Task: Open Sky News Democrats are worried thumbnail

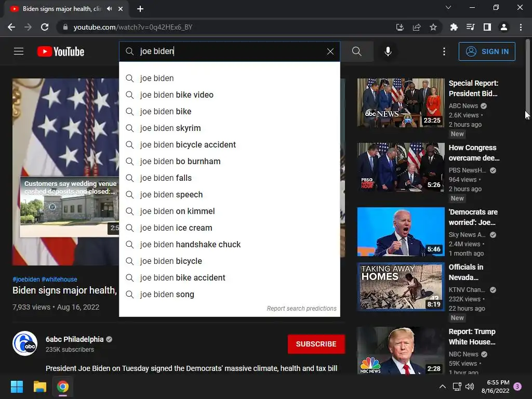Action: (x=401, y=232)
